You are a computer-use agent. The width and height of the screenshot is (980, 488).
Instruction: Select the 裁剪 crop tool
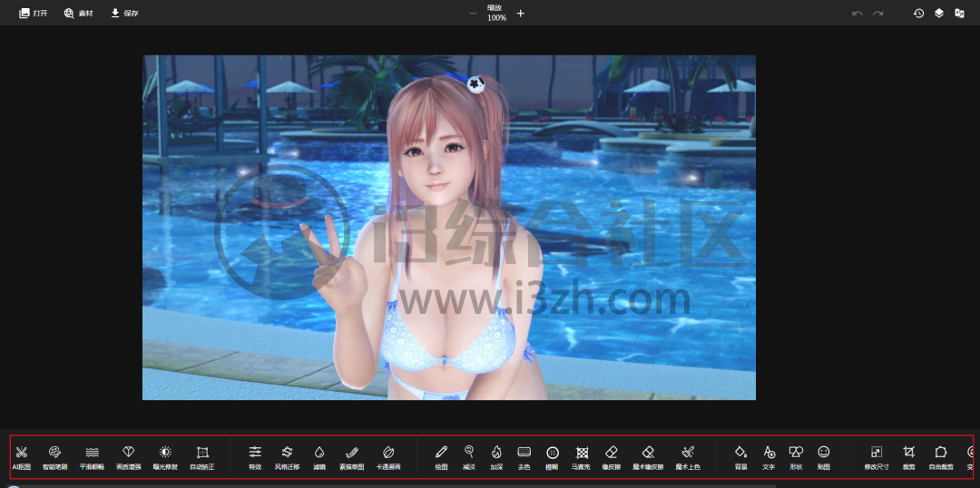[908, 457]
